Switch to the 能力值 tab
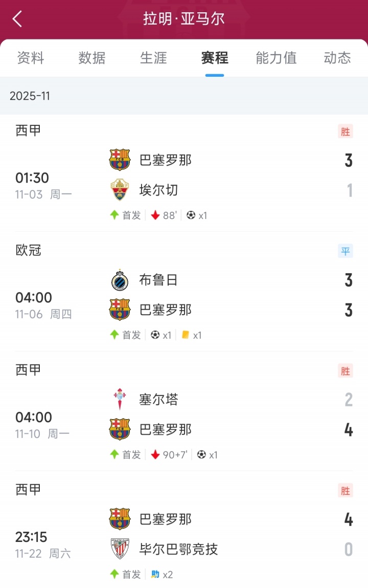Image resolution: width=368 pixels, height=588 pixels. click(x=276, y=58)
